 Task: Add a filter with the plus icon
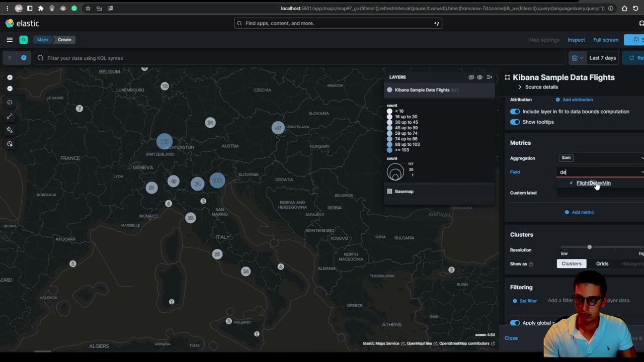[24, 58]
